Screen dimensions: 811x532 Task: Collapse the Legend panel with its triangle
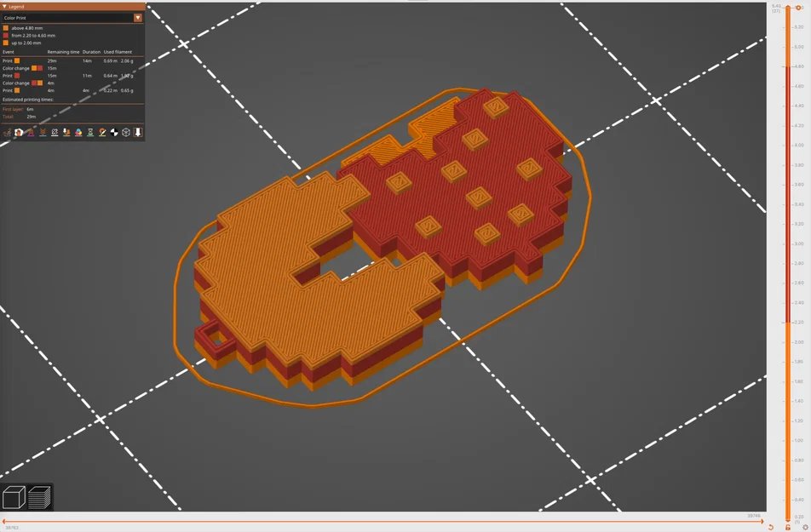click(5, 4)
